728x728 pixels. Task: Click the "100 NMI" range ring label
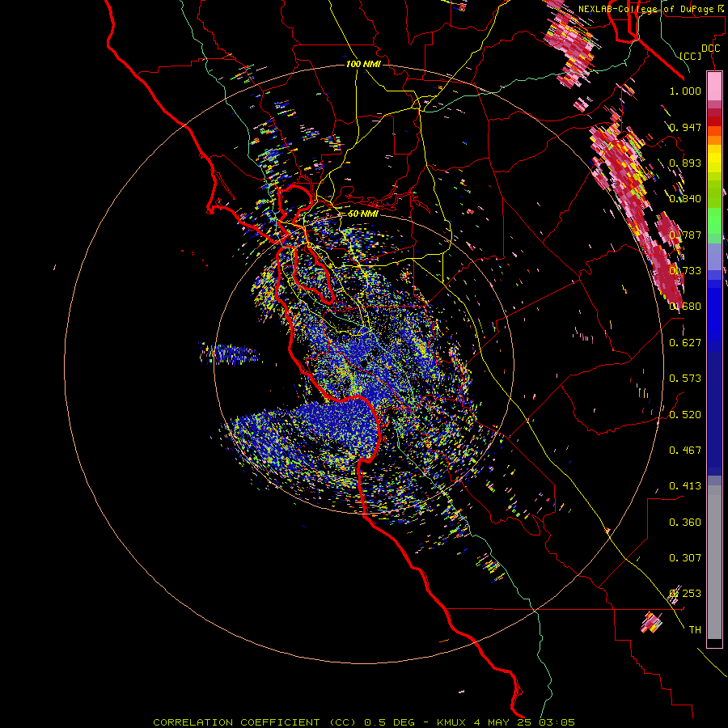pos(363,64)
